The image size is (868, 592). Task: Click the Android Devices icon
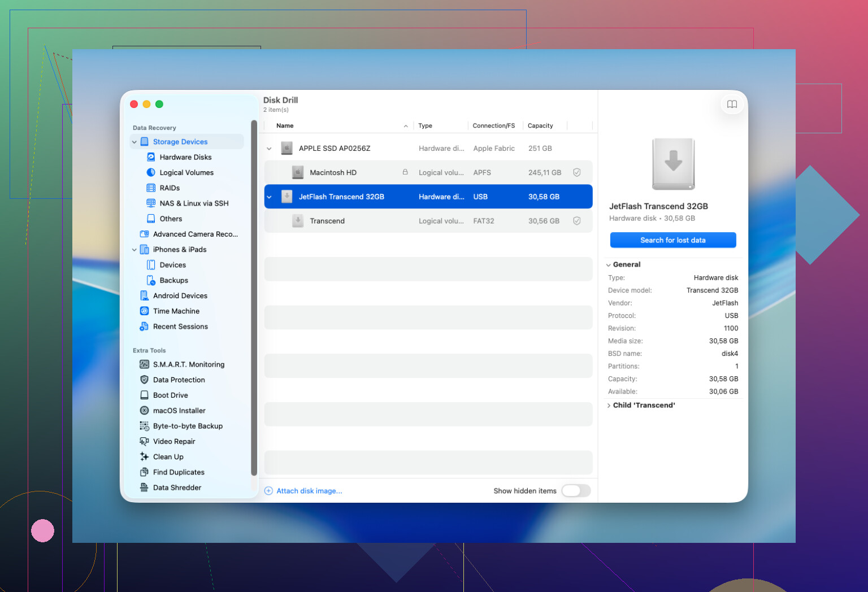pos(145,295)
